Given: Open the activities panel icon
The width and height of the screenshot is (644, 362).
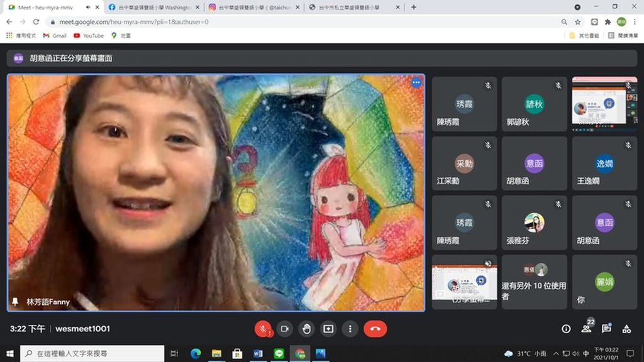Looking at the screenshot, I should (x=626, y=329).
